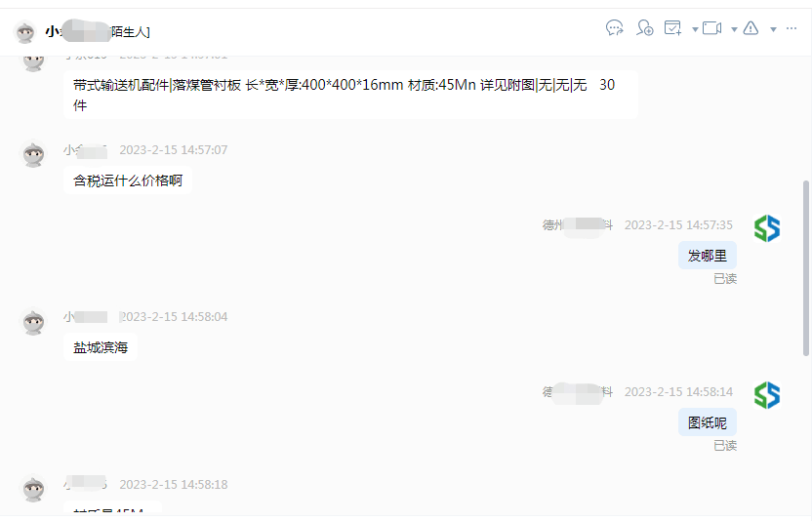Image resolution: width=812 pixels, height=521 pixels.
Task: Expand the arrow next to calendar icon
Action: point(695,29)
